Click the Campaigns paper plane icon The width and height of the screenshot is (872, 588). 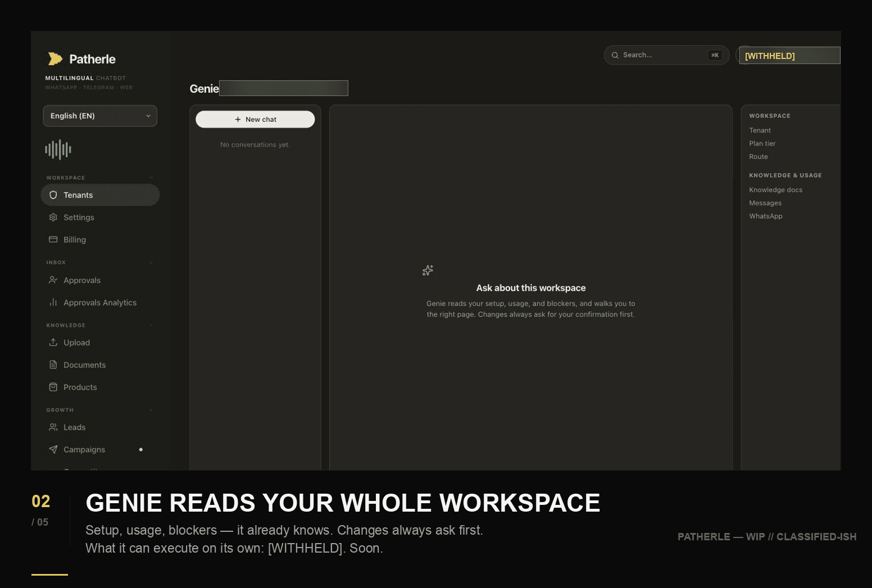pyautogui.click(x=53, y=449)
